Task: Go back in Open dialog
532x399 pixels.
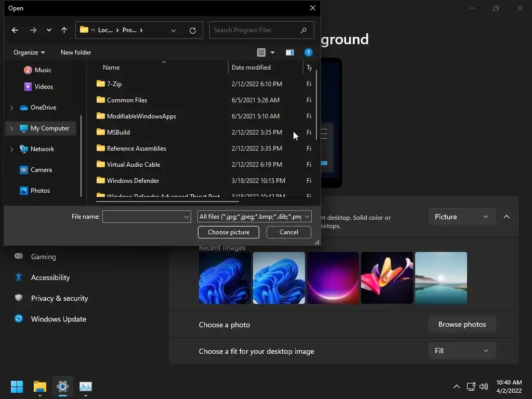Action: 15,30
